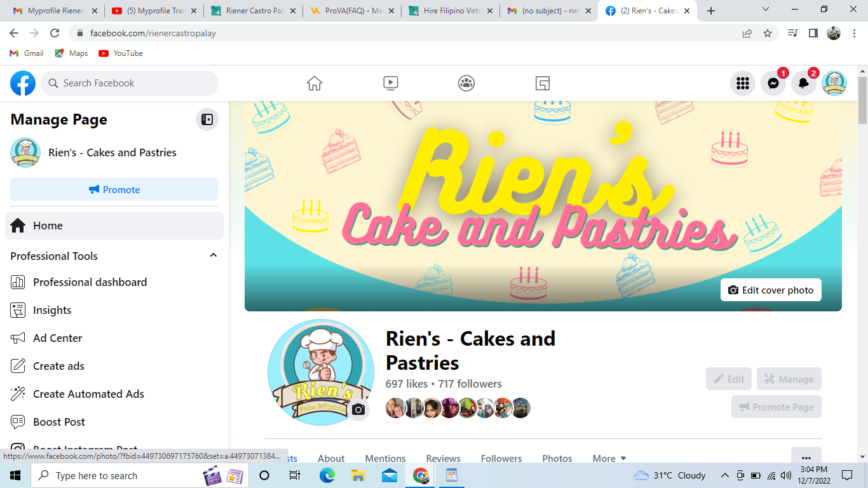Select Create ads in the sidebar

pos(114,366)
